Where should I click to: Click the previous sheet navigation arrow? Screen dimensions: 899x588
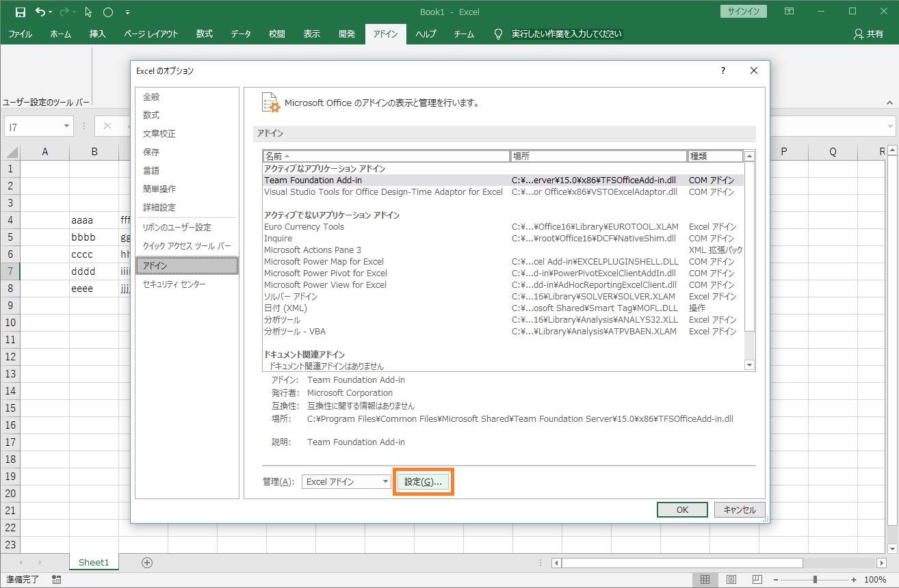tap(20, 563)
